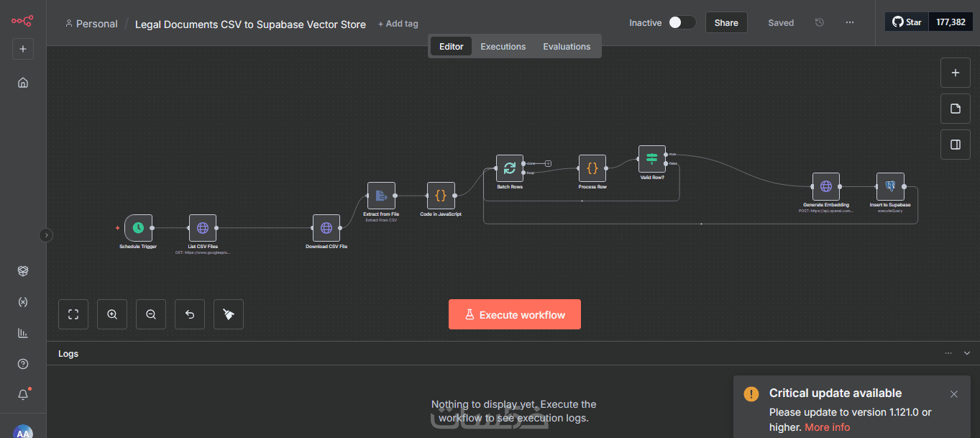Open More info link in update notice
The width and height of the screenshot is (980, 438).
[x=827, y=427]
